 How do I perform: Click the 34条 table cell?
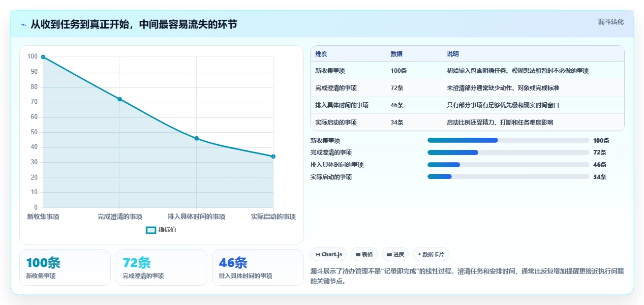[x=397, y=122]
